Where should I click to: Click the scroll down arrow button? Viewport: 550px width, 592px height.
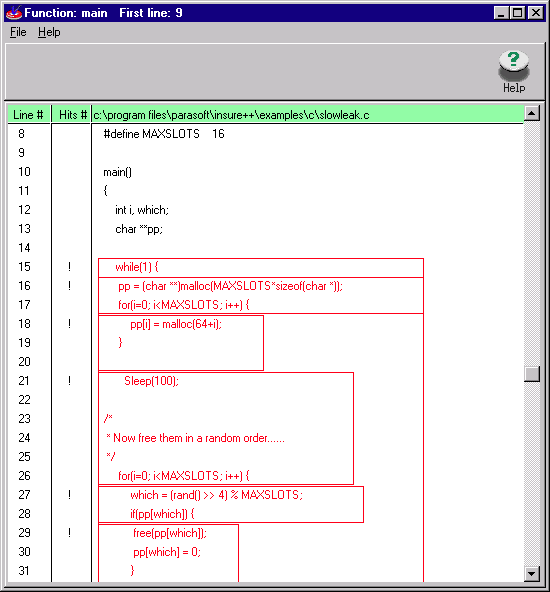point(532,574)
